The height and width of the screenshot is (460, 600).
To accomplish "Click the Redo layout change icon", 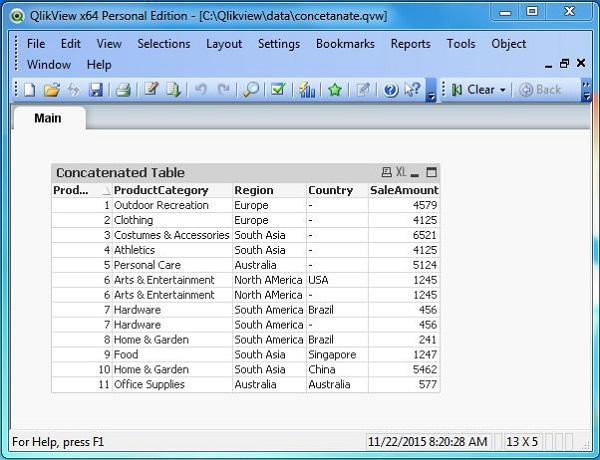I will (x=223, y=90).
